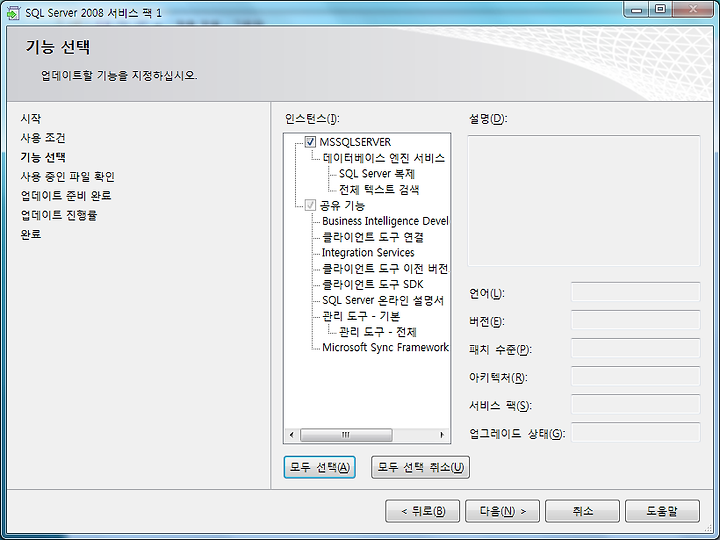Click the 패치 수준(P) field
720x540 pixels.
636,349
